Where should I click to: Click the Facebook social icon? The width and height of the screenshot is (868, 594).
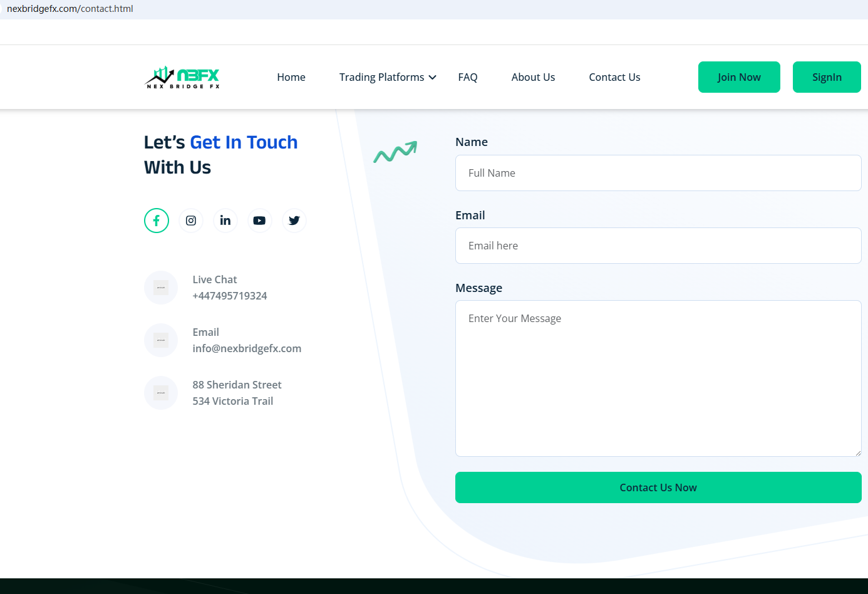tap(157, 221)
